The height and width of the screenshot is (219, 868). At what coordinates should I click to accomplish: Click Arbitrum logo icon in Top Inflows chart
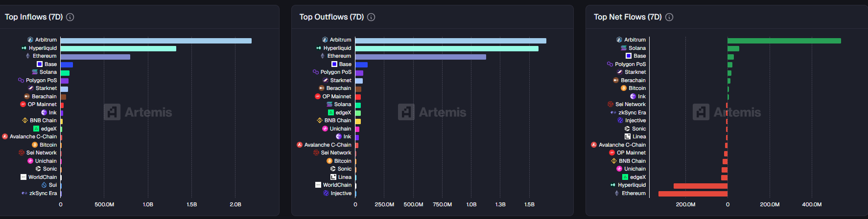(x=30, y=40)
